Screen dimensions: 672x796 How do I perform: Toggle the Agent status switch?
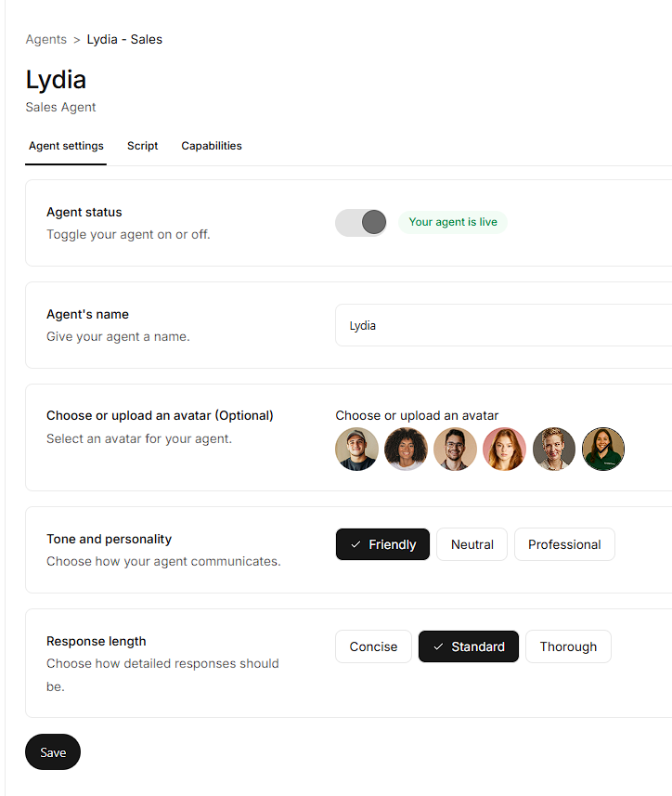[361, 222]
